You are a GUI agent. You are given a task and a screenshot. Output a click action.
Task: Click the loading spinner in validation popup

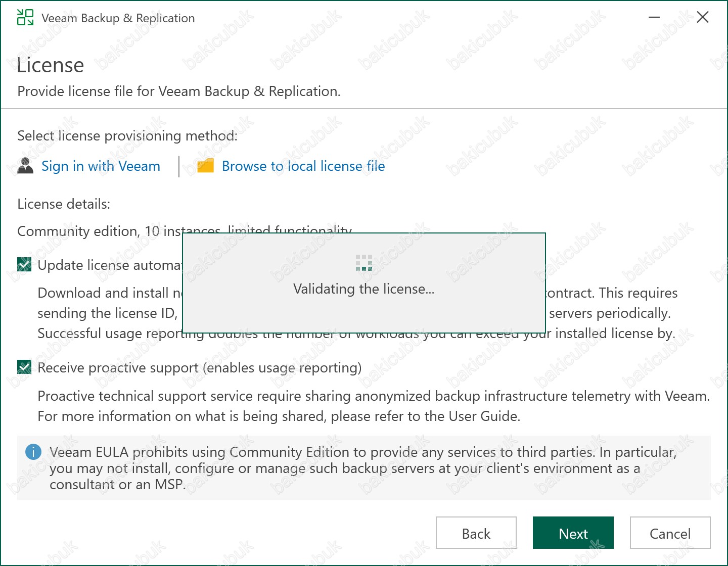tap(363, 263)
